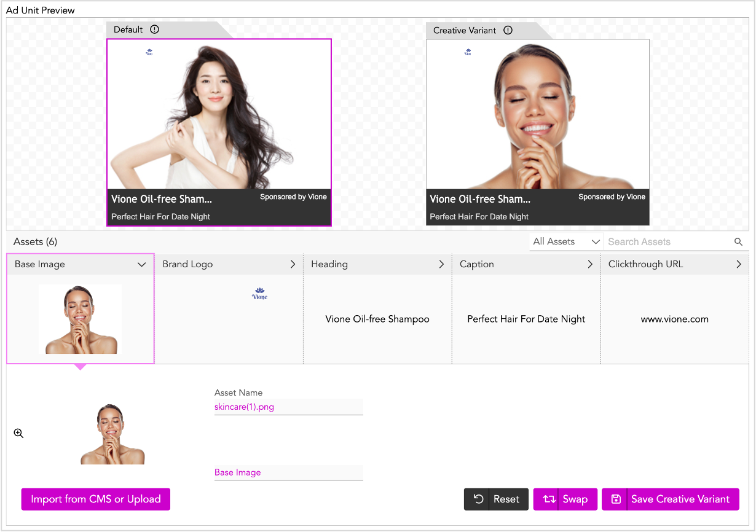Expand the Heading asset chevron
The image size is (756, 532).
441,264
